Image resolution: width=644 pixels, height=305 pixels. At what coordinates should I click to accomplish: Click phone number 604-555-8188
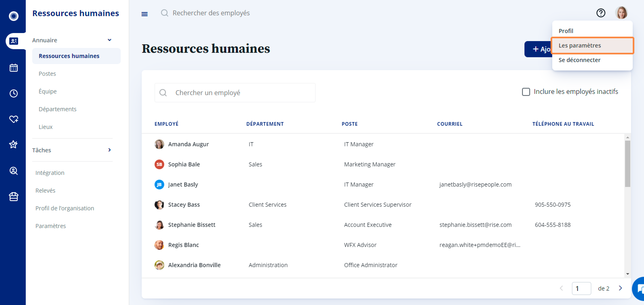point(552,225)
